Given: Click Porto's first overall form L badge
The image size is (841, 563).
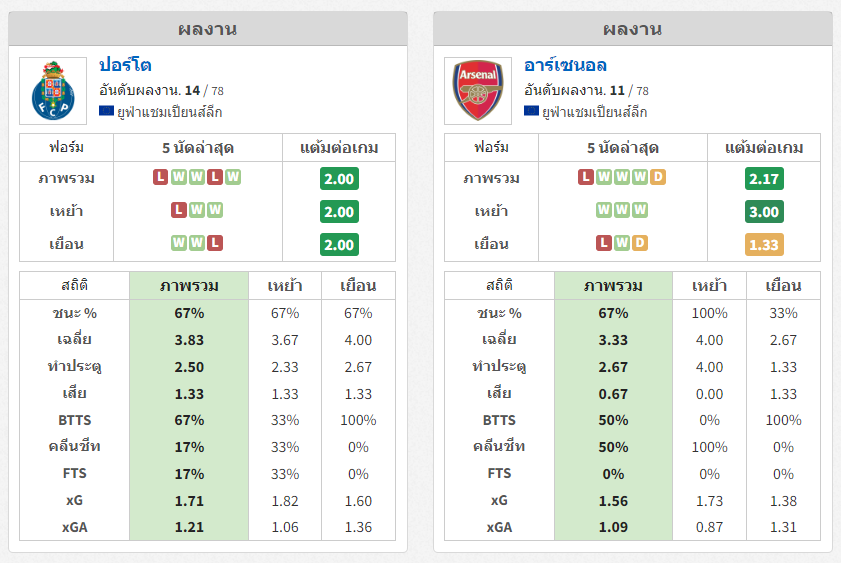Looking at the screenshot, I should 160,177.
